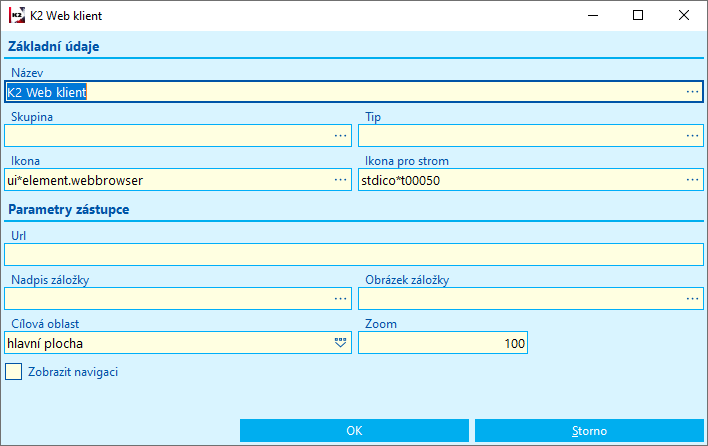Focus the Název input containing K2 Web klient

click(x=354, y=92)
